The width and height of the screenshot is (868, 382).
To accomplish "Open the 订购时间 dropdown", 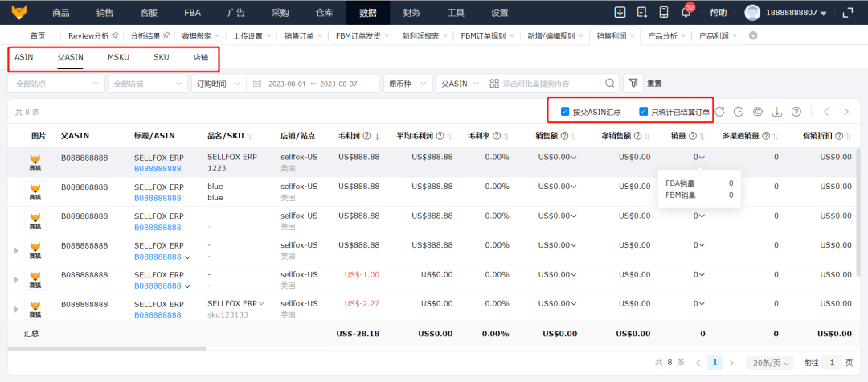I will point(219,84).
